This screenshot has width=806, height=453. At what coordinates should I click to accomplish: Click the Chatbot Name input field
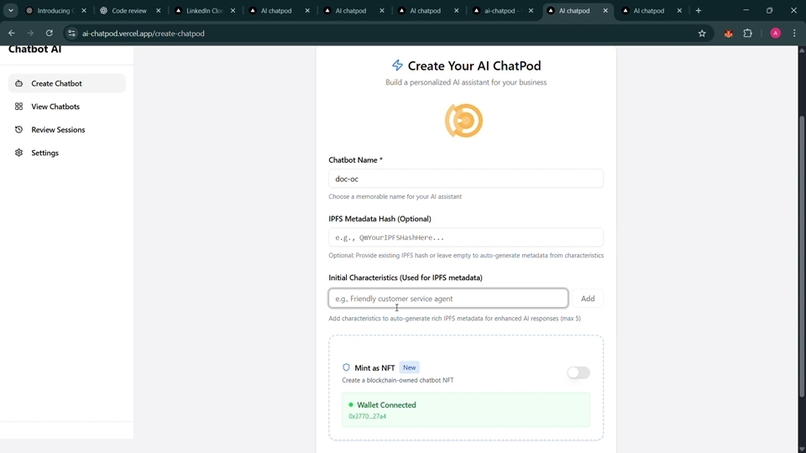tap(466, 179)
